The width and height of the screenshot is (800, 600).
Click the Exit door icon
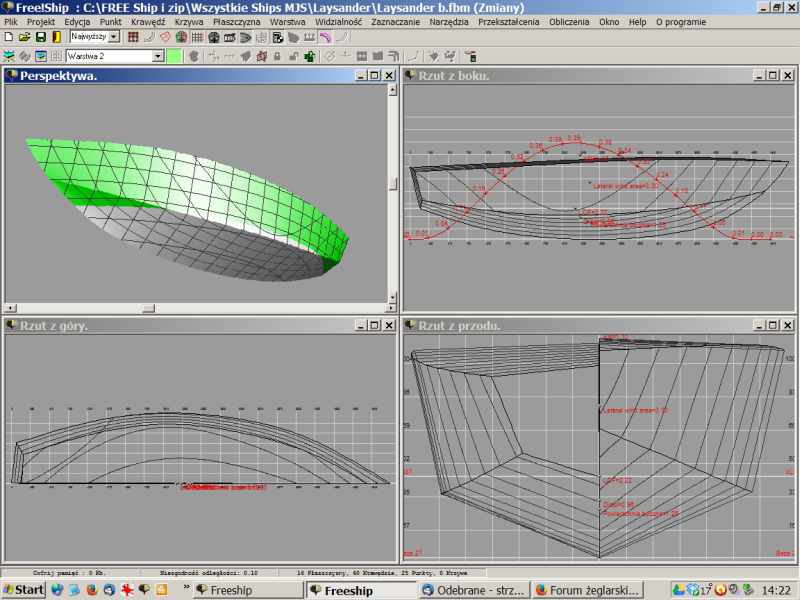tap(57, 37)
